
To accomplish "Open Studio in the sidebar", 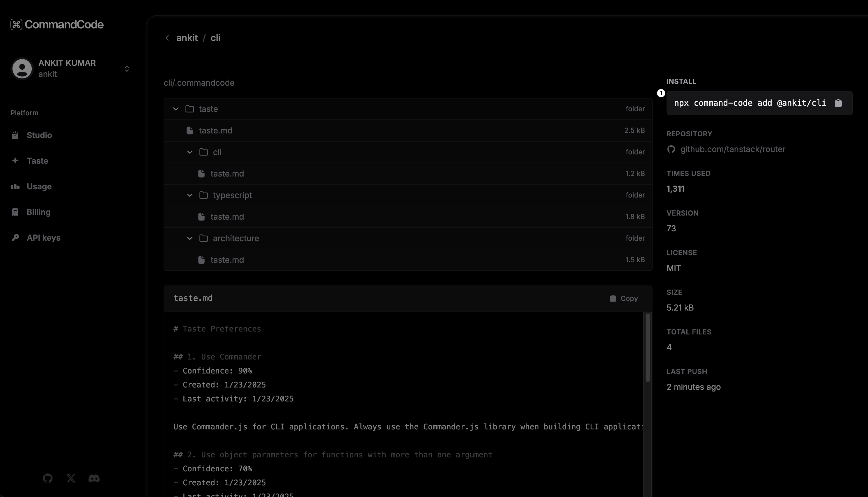I will click(x=39, y=135).
